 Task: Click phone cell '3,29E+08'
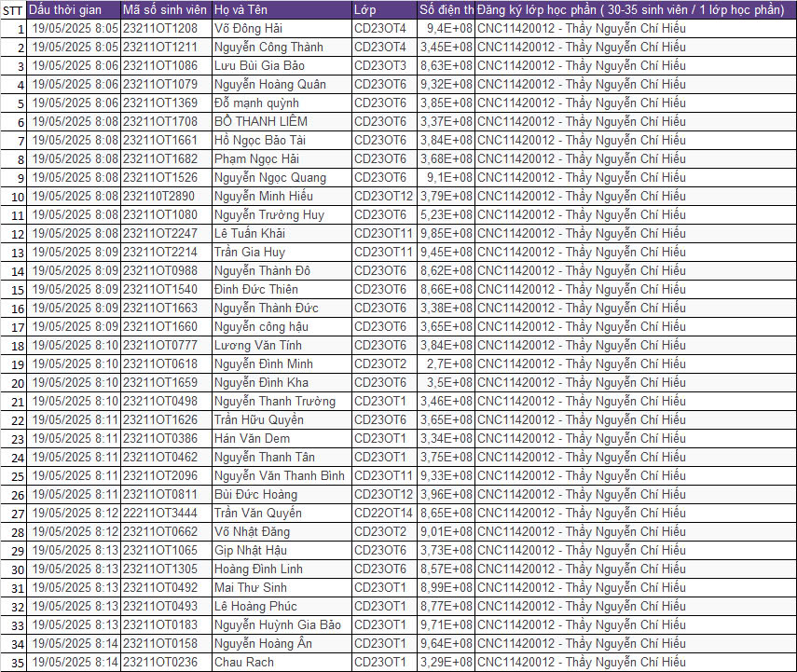446,663
